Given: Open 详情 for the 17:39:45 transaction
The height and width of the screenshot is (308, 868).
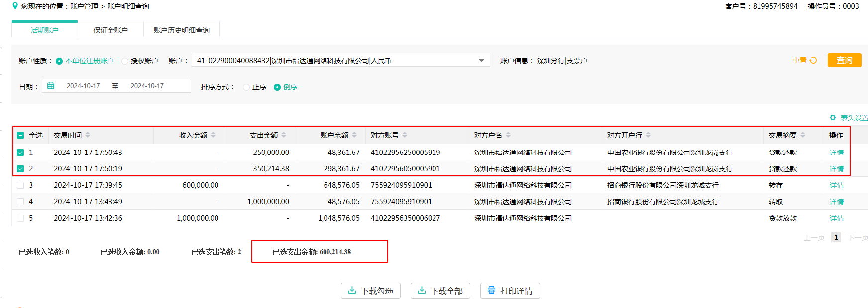Looking at the screenshot, I should (837, 185).
